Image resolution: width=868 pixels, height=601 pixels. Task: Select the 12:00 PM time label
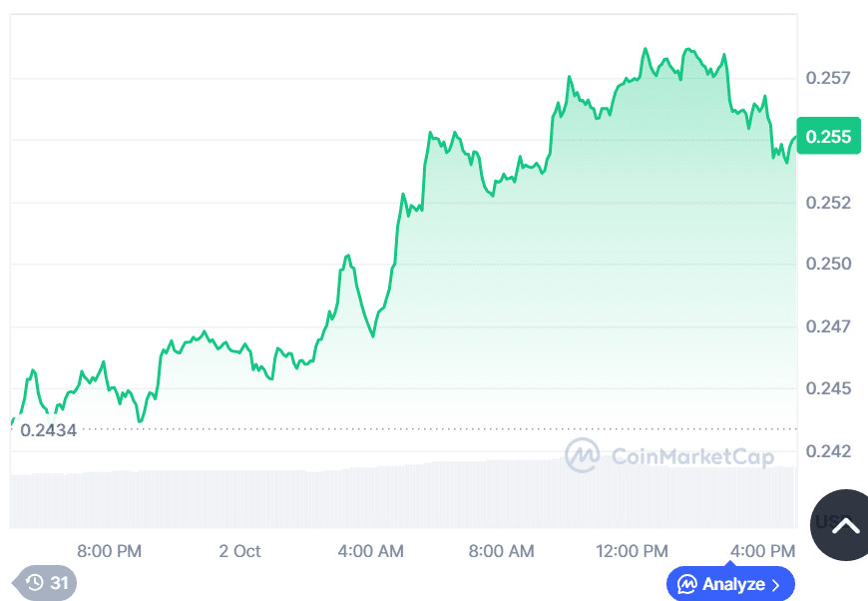coord(631,550)
